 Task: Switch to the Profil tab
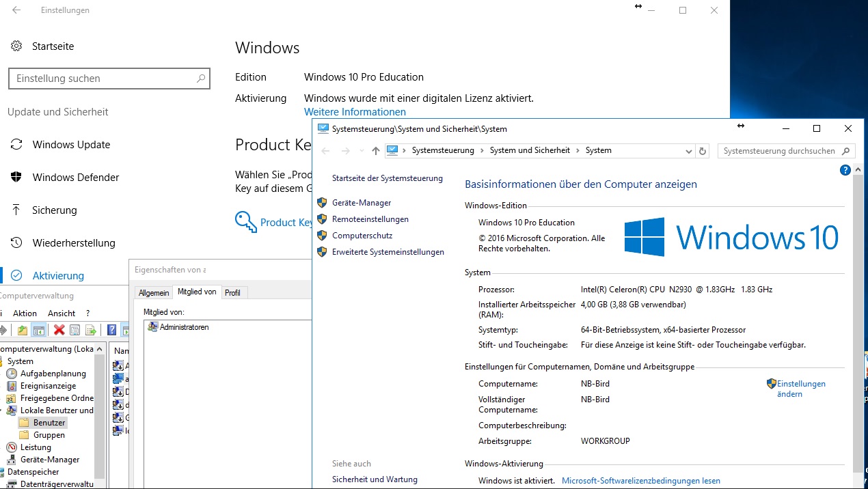[x=233, y=293]
